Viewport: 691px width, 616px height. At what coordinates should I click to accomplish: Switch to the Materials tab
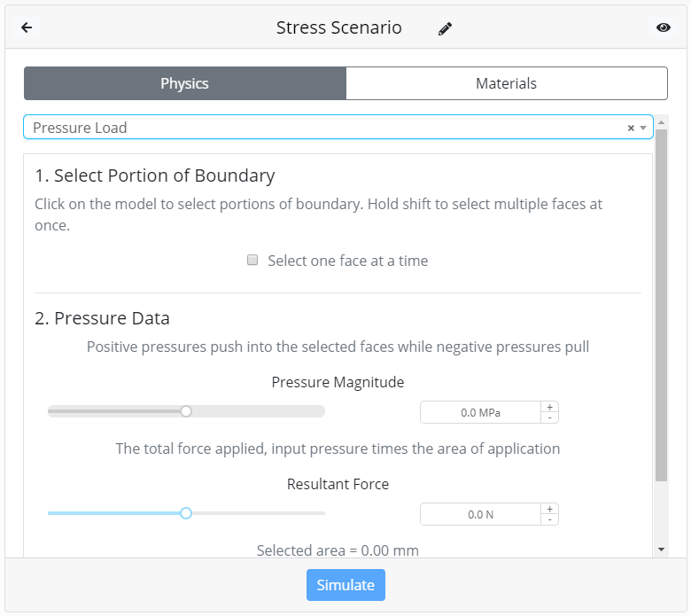pyautogui.click(x=507, y=83)
